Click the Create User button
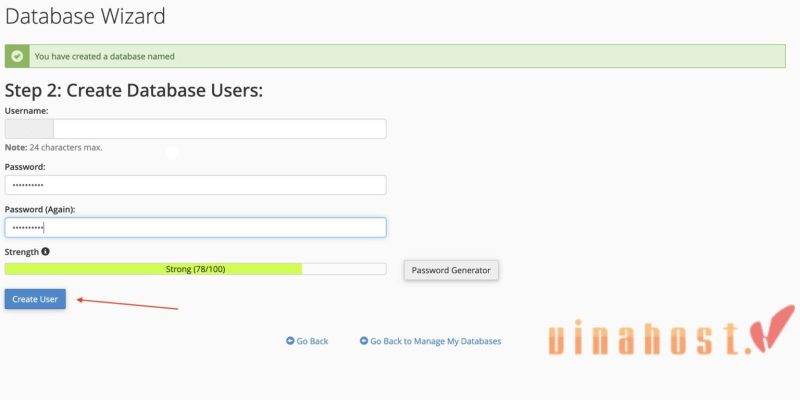Image resolution: width=800 pixels, height=400 pixels. [35, 299]
